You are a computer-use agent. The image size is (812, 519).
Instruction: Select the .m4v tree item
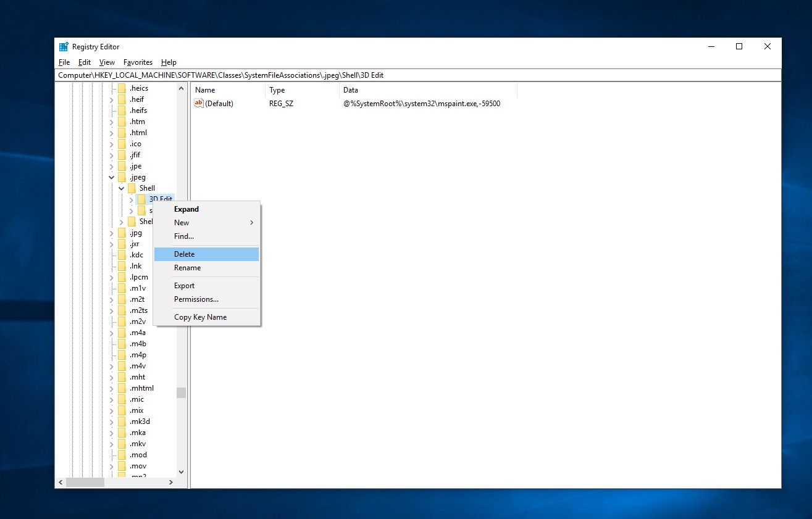138,366
